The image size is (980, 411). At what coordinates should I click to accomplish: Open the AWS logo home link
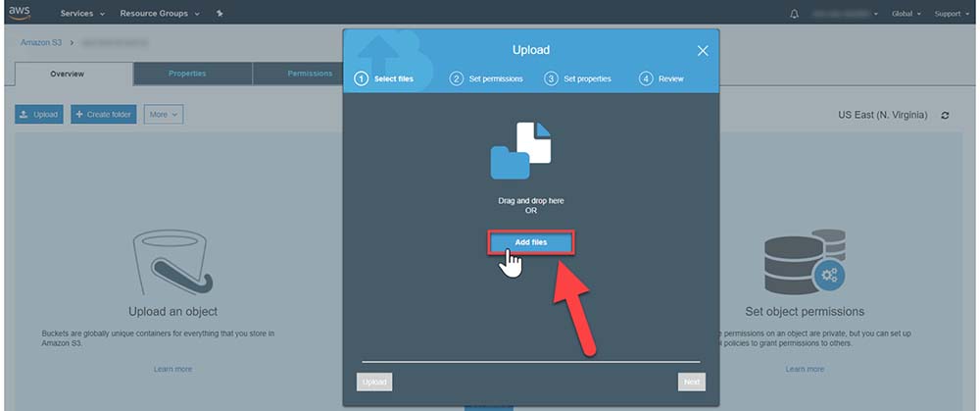[x=20, y=13]
